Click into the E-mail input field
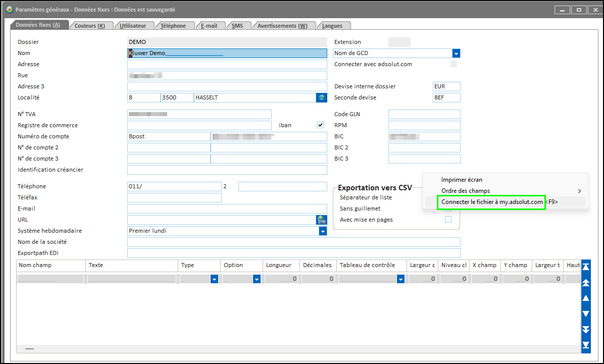The width and height of the screenshot is (604, 364). [227, 209]
